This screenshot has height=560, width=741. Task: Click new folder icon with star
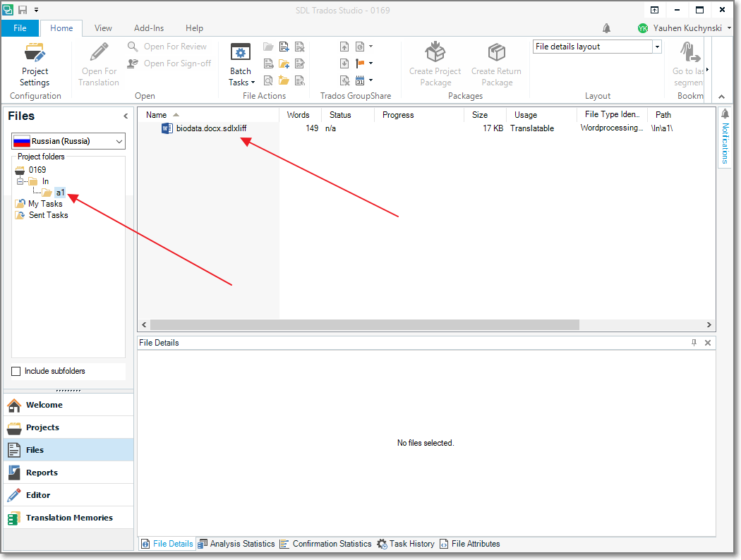pos(284,80)
